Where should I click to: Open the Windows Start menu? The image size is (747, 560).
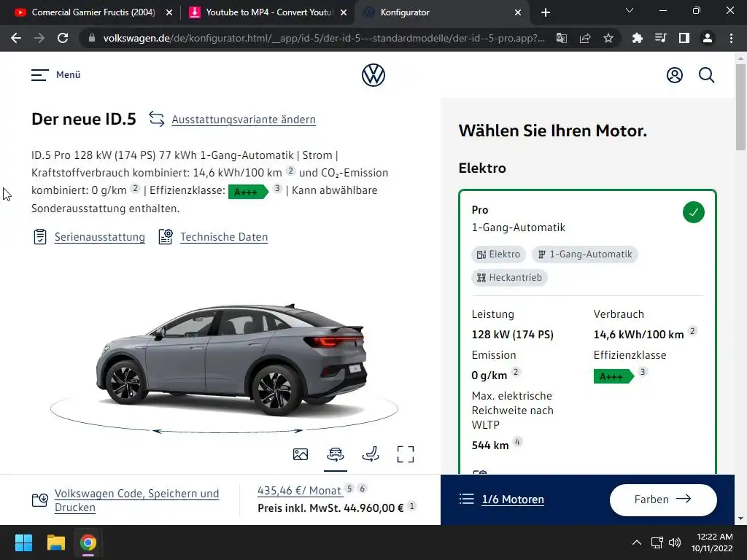tap(23, 542)
